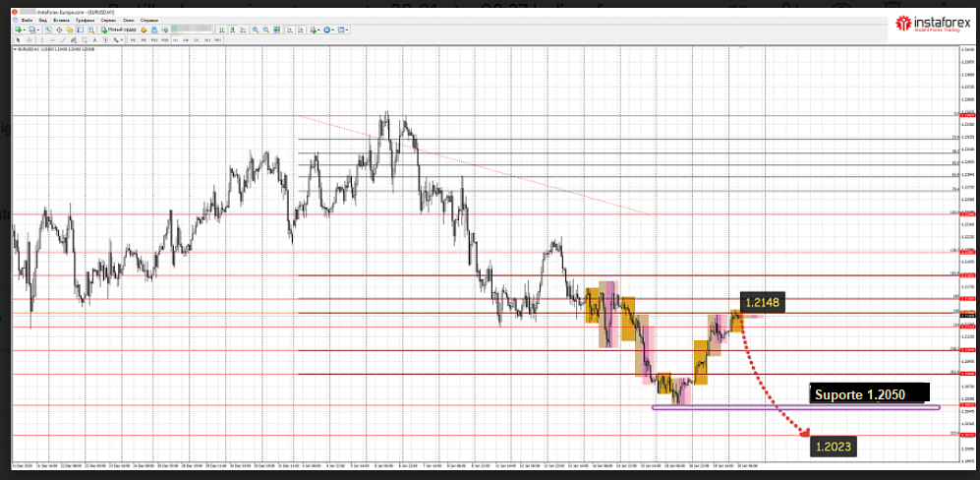Open the indicators list icon
The image size is (980, 480).
pyautogui.click(x=314, y=30)
